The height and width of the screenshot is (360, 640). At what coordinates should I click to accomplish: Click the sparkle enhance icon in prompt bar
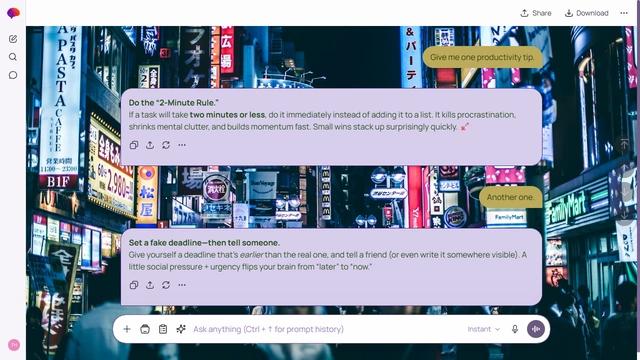tap(181, 329)
